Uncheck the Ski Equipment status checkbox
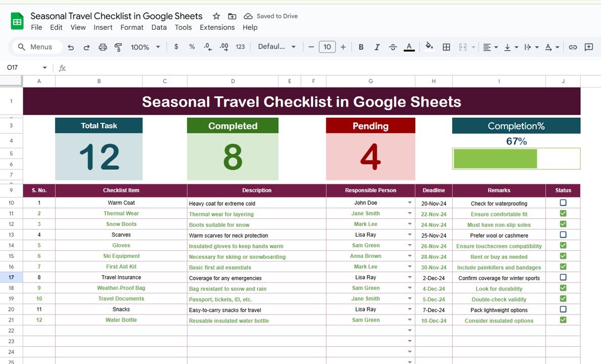The width and height of the screenshot is (601, 364). click(x=563, y=256)
